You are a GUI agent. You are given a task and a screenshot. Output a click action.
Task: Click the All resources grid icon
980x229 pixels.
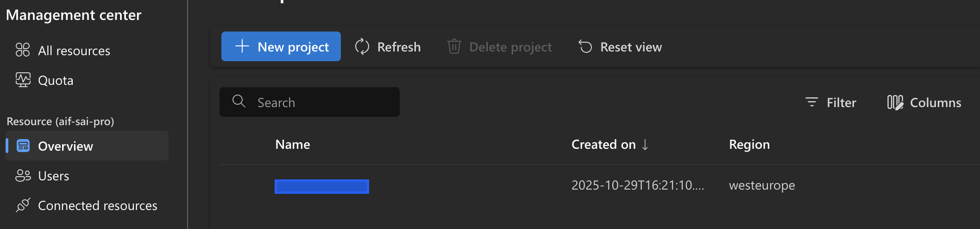23,50
